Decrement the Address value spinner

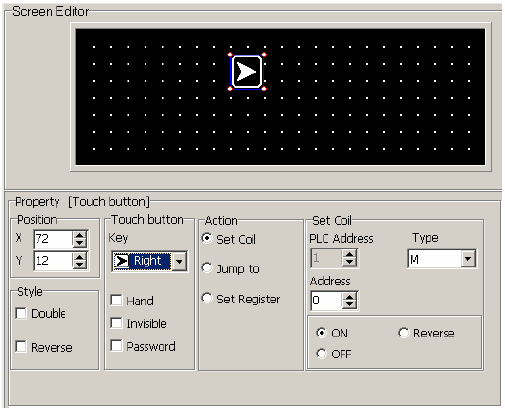click(349, 304)
